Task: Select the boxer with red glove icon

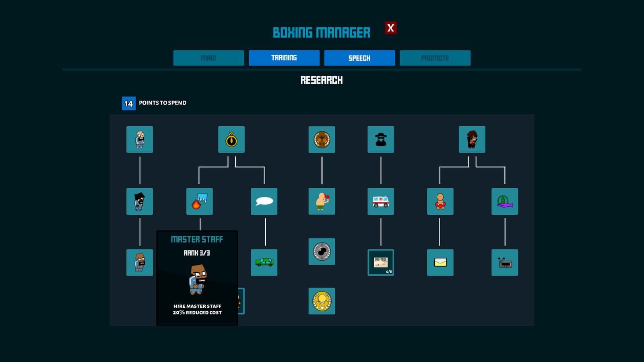Action: 322,202
